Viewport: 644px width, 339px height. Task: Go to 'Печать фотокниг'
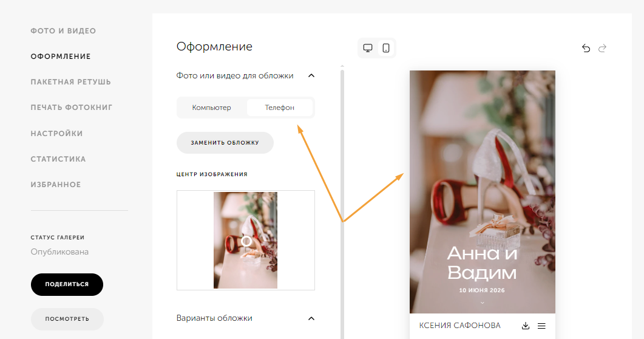point(72,108)
